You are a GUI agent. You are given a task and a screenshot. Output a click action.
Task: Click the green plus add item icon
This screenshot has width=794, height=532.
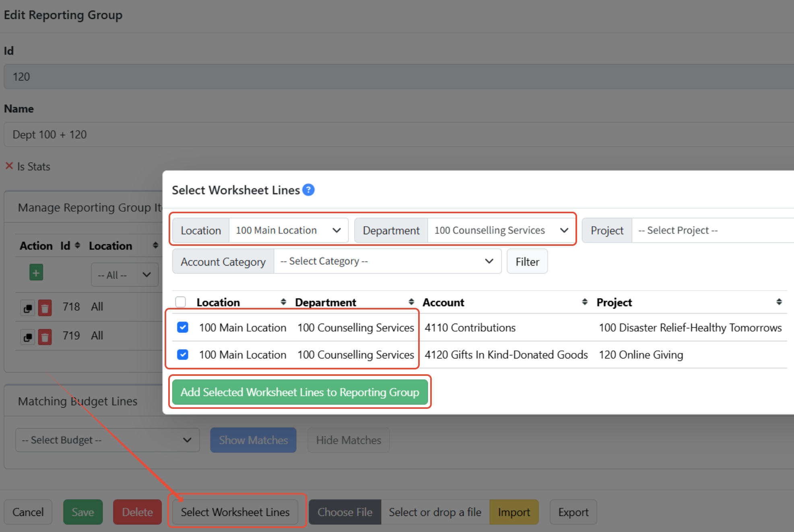click(x=36, y=273)
